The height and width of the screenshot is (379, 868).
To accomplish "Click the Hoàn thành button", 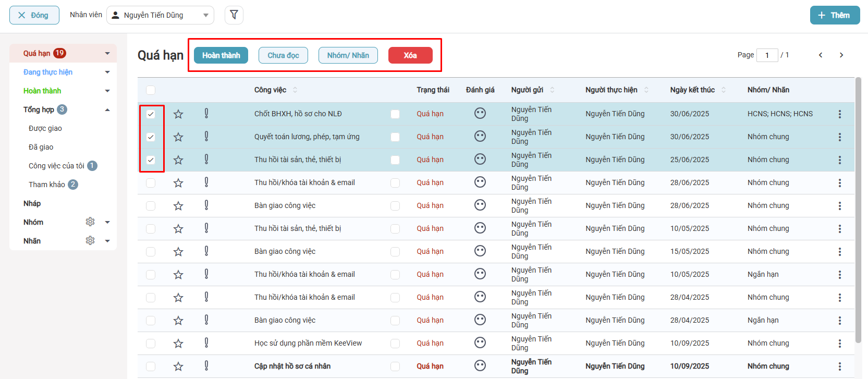I will tap(221, 55).
